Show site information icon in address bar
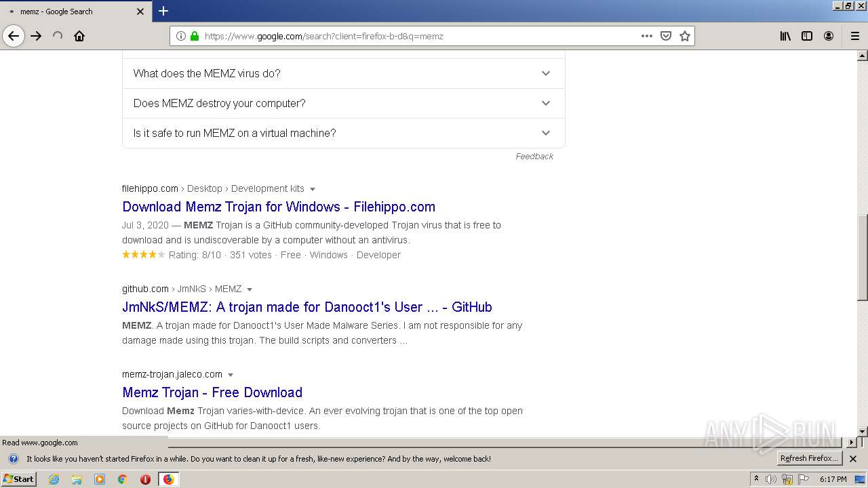 pos(181,36)
